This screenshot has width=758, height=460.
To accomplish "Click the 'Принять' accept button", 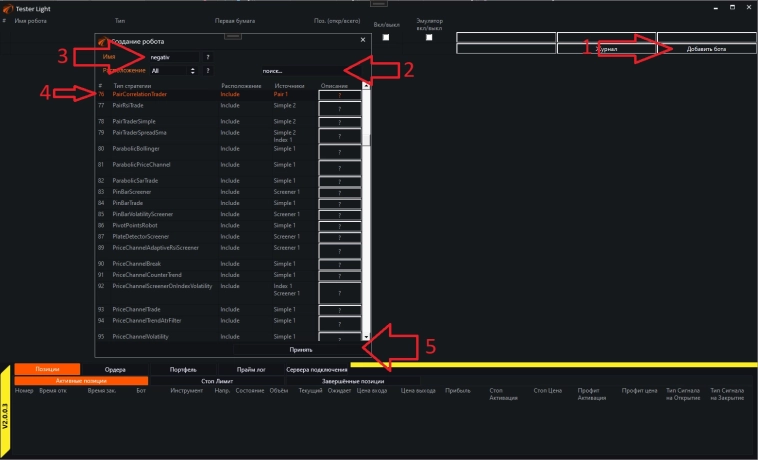I will [x=301, y=349].
